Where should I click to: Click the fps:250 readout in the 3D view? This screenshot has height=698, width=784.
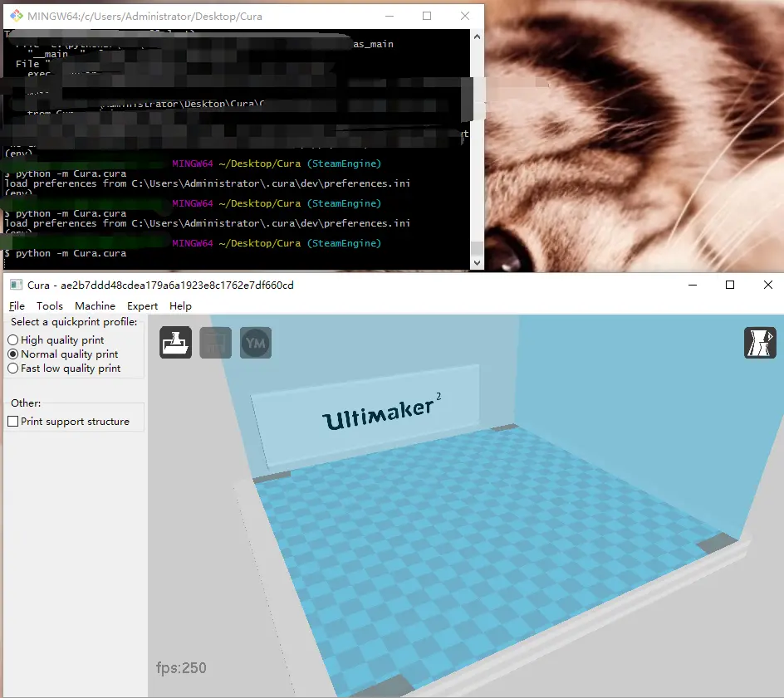(x=181, y=667)
